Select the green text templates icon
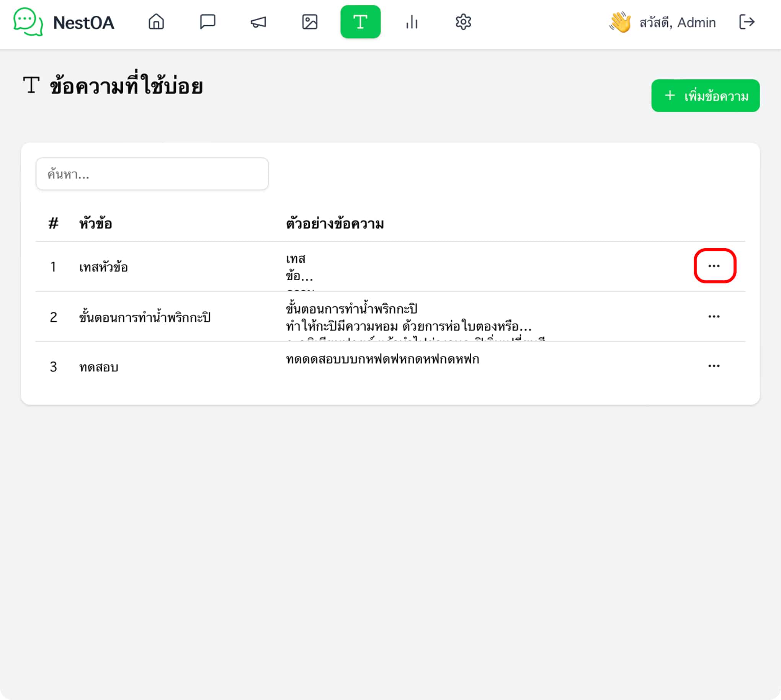Image resolution: width=781 pixels, height=700 pixels. pyautogui.click(x=360, y=22)
